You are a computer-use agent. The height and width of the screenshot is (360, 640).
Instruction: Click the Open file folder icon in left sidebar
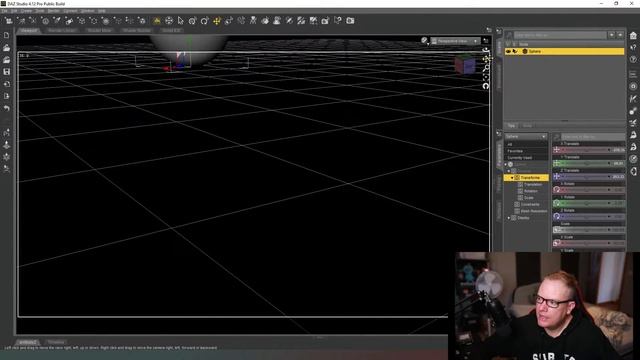[x=7, y=48]
